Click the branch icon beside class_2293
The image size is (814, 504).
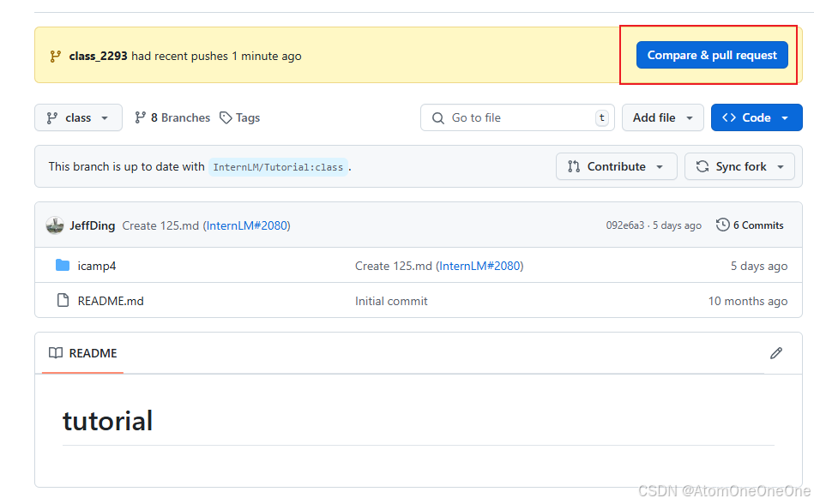[x=55, y=56]
